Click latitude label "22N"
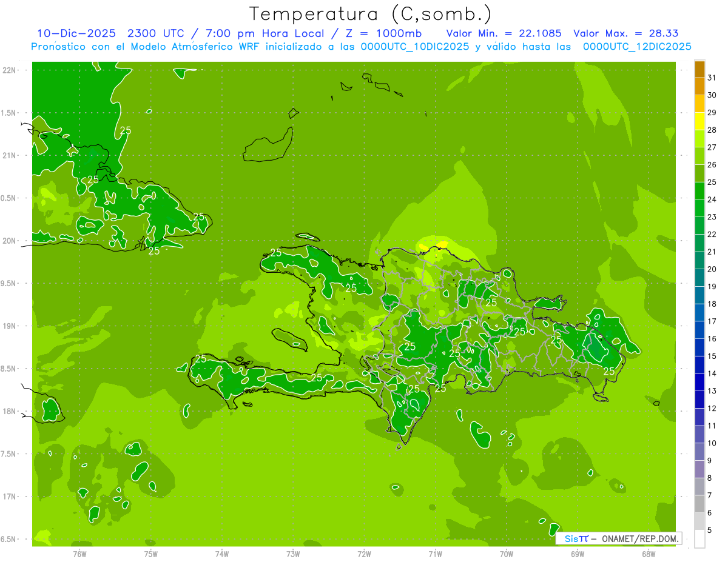 pos(8,70)
